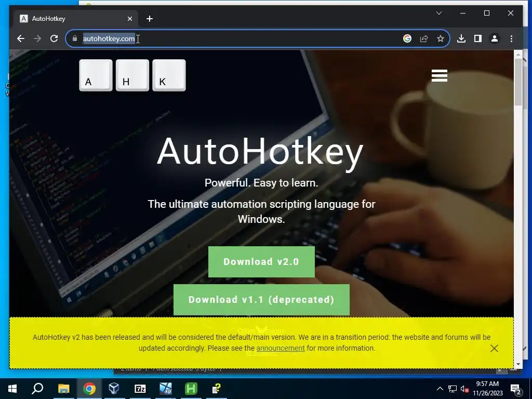Switch to the AutoHotkey tab
Image resolution: width=532 pixels, height=399 pixels.
click(x=76, y=19)
